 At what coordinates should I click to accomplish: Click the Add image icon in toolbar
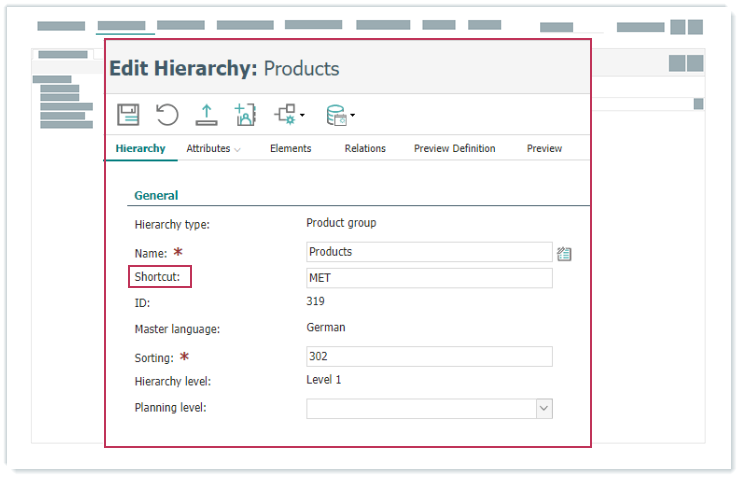coord(245,115)
